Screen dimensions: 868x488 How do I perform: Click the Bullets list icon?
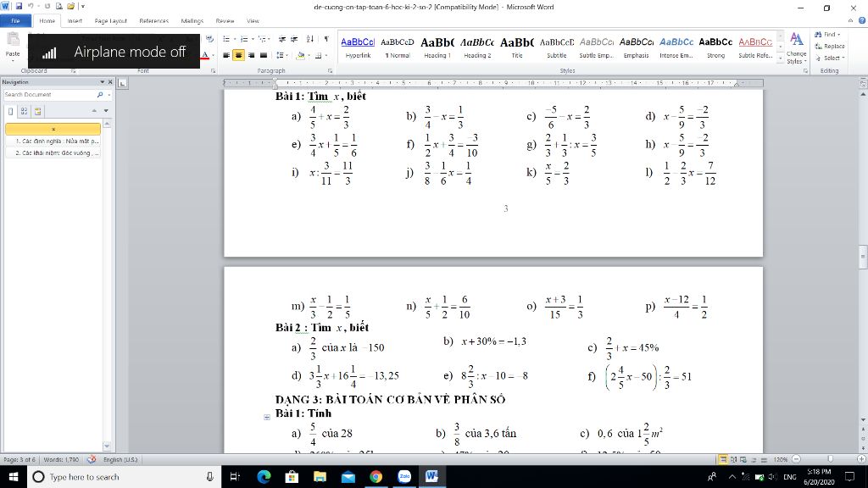click(225, 39)
